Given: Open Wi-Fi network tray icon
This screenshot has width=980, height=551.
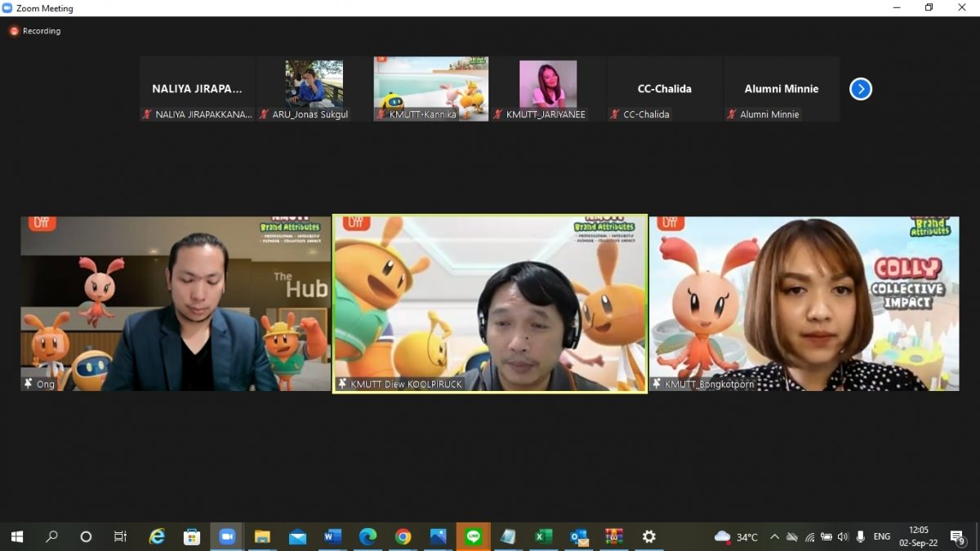Looking at the screenshot, I should pyautogui.click(x=809, y=537).
